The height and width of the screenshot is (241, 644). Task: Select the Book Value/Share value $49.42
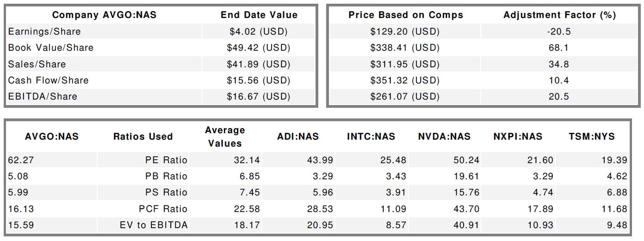click(258, 47)
